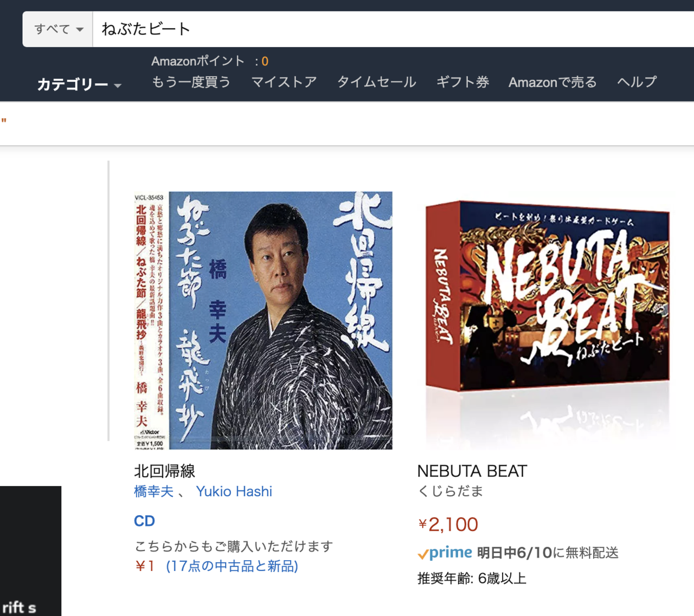
Task: Expand the カテゴリー dropdown menu
Action: [x=79, y=84]
